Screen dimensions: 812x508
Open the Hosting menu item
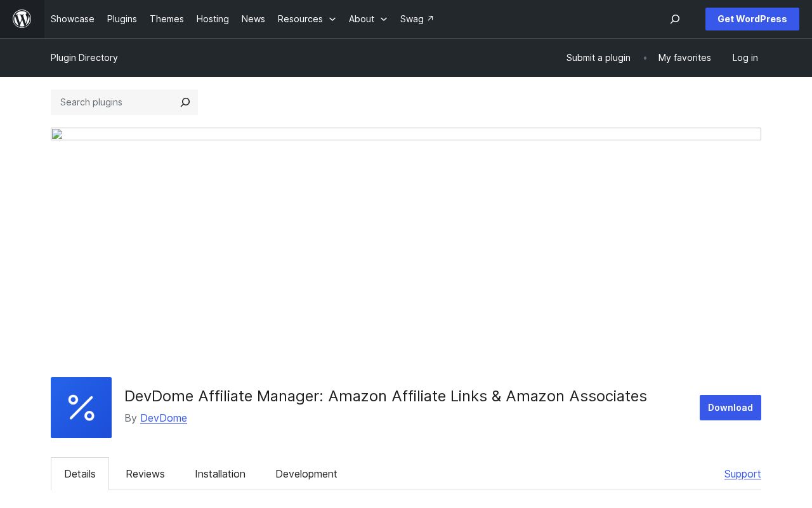click(213, 19)
